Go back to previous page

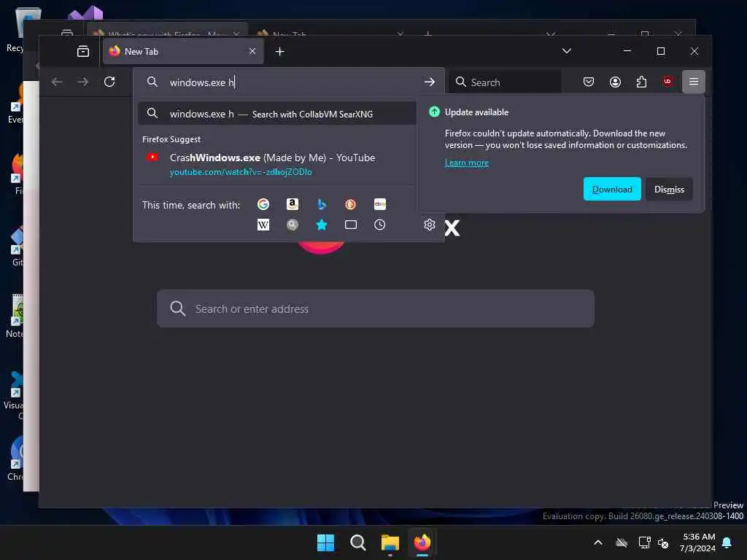[x=57, y=82]
